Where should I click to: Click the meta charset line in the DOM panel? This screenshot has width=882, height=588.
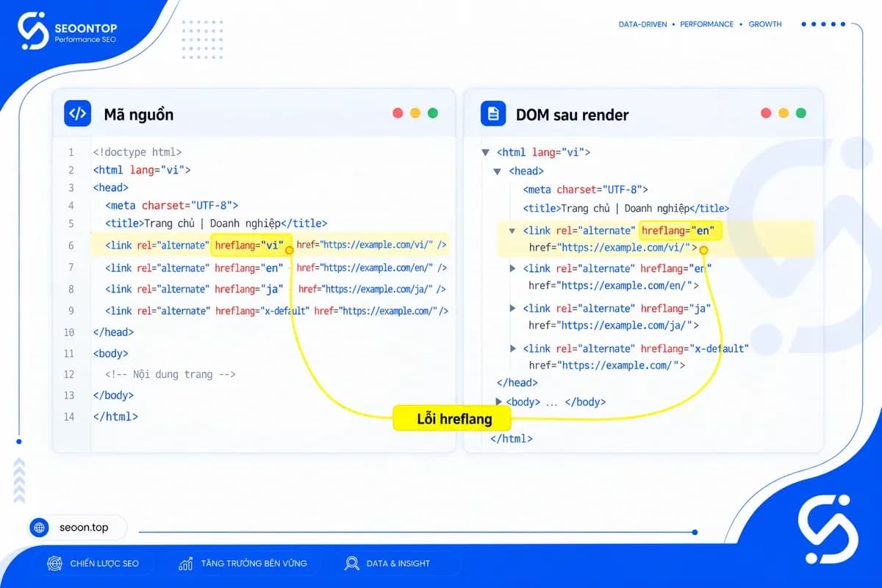pos(585,190)
